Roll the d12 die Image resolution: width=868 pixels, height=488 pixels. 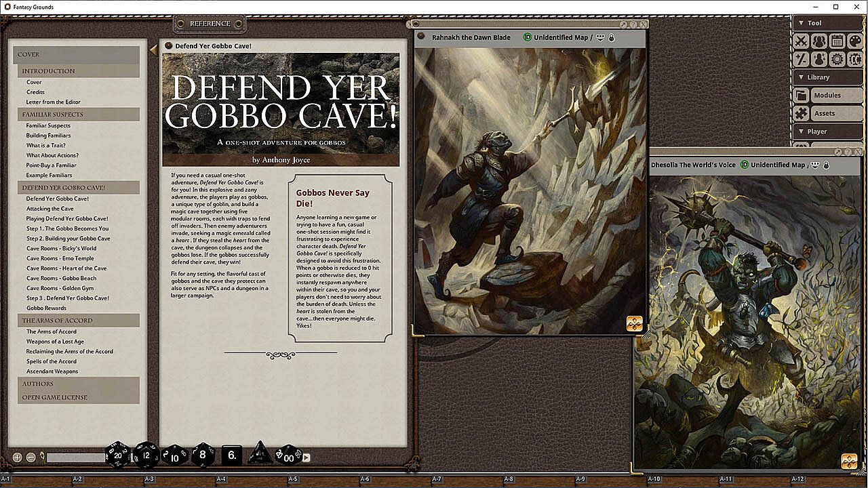pos(146,455)
